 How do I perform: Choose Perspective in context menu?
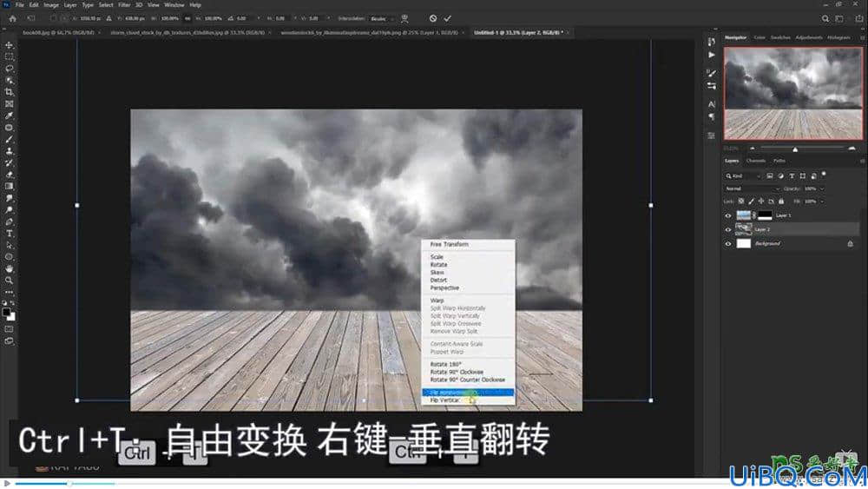coord(469,288)
